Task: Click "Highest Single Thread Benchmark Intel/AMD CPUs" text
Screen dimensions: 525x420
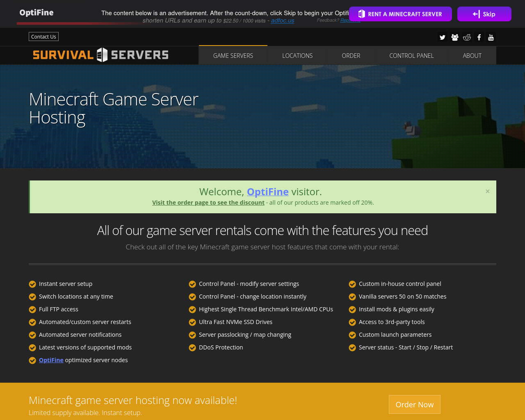Action: tap(266, 309)
